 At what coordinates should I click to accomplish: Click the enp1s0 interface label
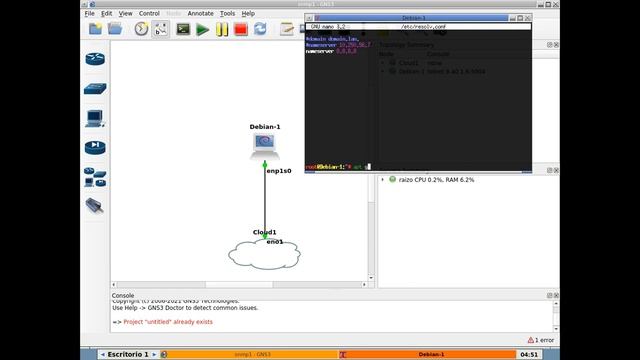tap(279, 171)
